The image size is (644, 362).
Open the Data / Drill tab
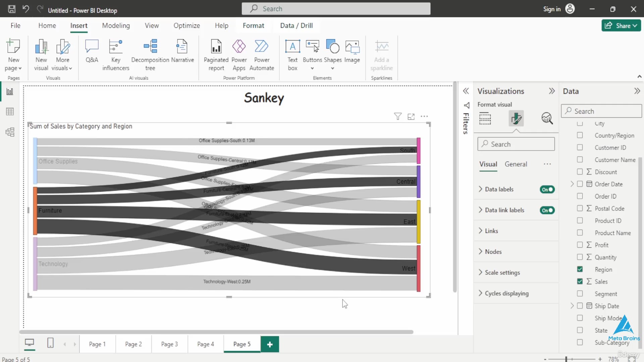coord(297,25)
